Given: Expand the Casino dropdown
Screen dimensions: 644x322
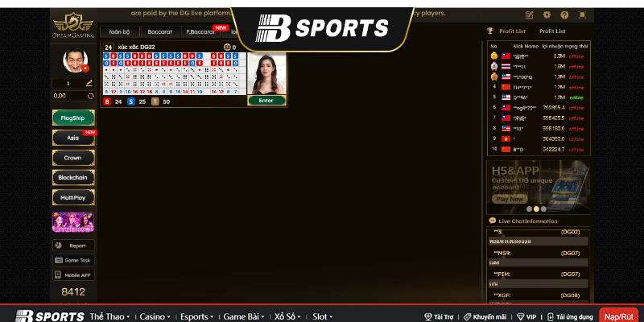Looking at the screenshot, I should [155, 316].
